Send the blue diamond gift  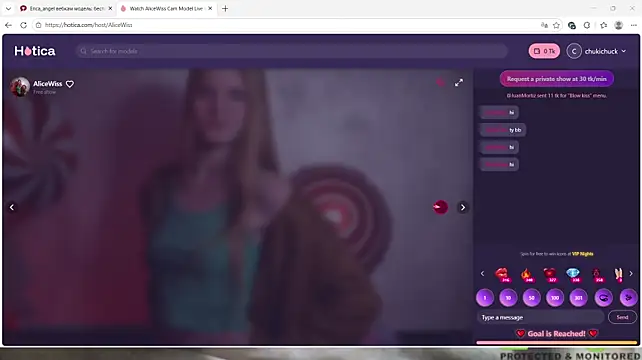(x=573, y=274)
